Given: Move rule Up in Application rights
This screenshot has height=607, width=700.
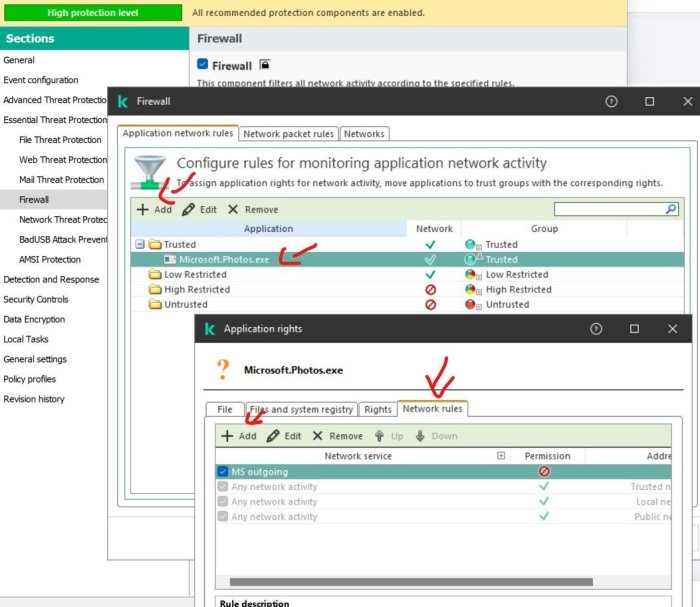Looking at the screenshot, I should tap(389, 436).
